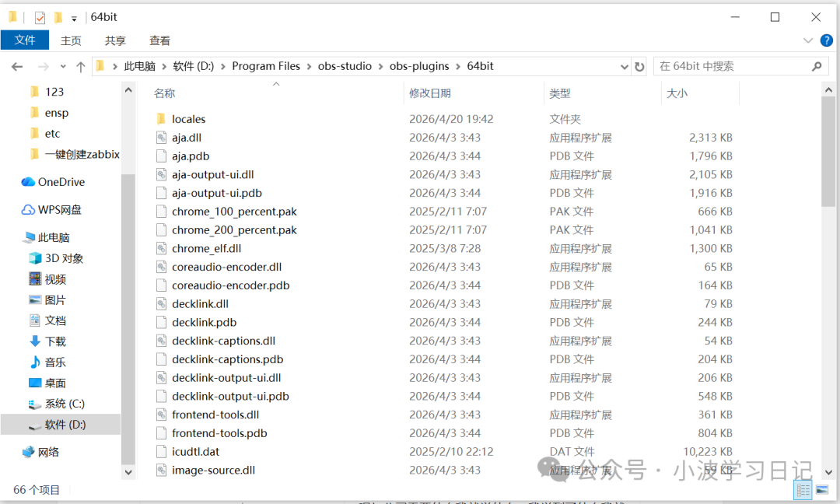
Task: Expand the address bar history dropdown
Action: click(x=622, y=67)
